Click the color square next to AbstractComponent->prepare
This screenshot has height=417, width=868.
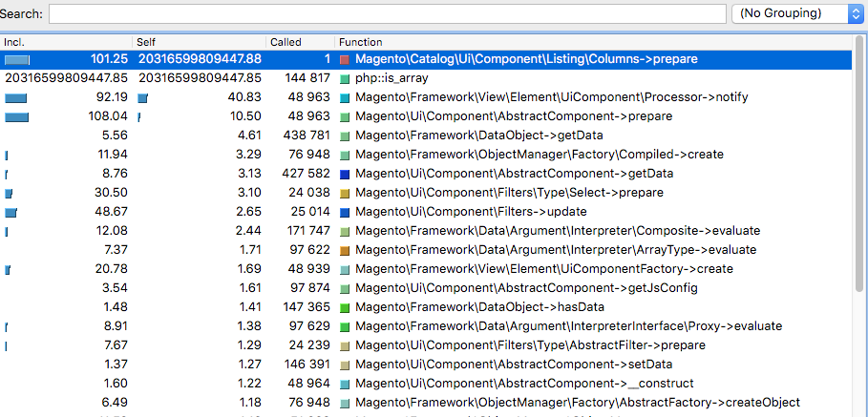coord(346,116)
